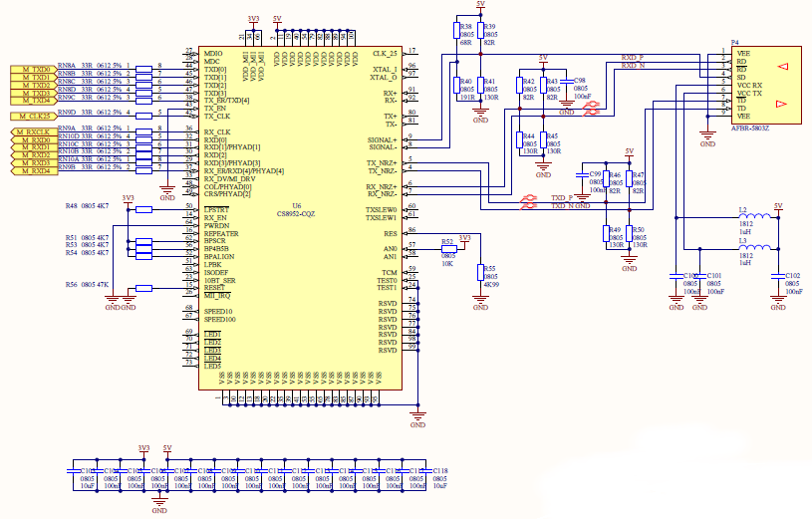This screenshot has height=519, width=812.
Task: Click the M_CLK25 port symbol
Action: [x=34, y=116]
